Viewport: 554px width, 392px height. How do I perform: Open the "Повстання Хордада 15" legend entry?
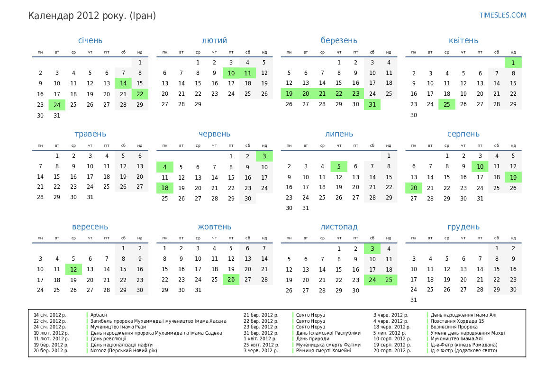(457, 321)
